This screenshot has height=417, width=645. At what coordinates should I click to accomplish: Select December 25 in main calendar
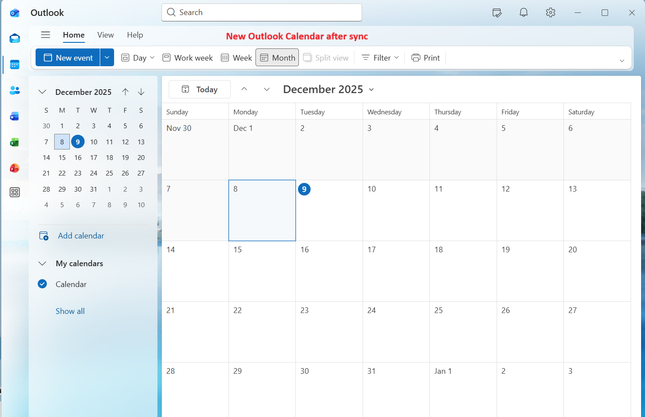pyautogui.click(x=463, y=332)
